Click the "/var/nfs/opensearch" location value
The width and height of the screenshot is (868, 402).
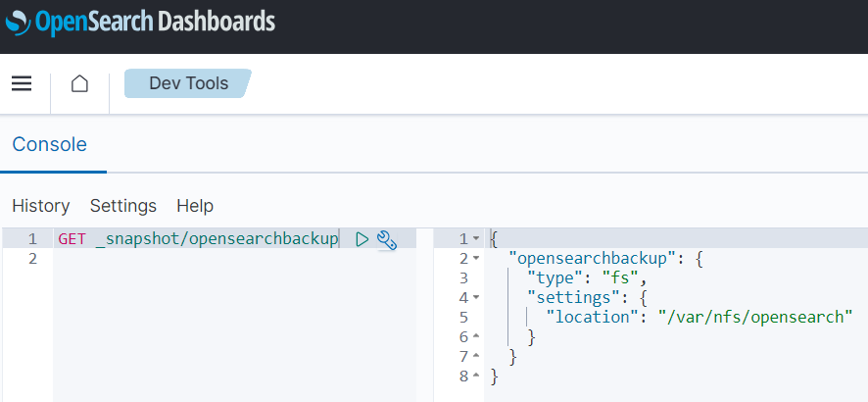click(754, 318)
